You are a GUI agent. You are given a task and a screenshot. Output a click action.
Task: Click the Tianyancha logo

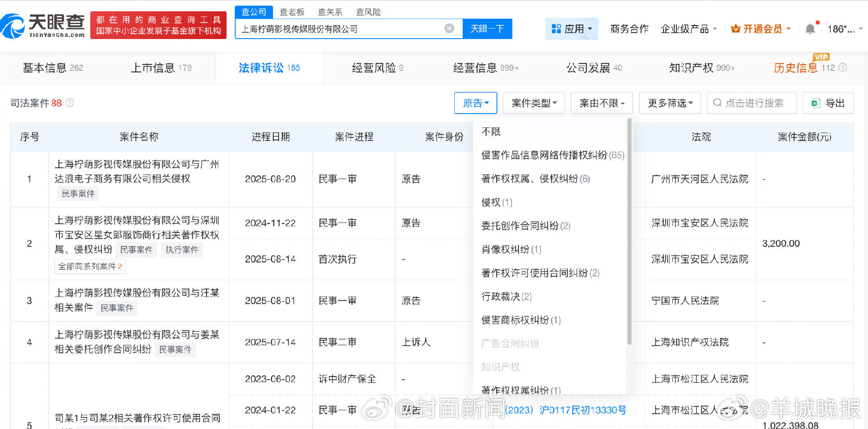pyautogui.click(x=43, y=26)
